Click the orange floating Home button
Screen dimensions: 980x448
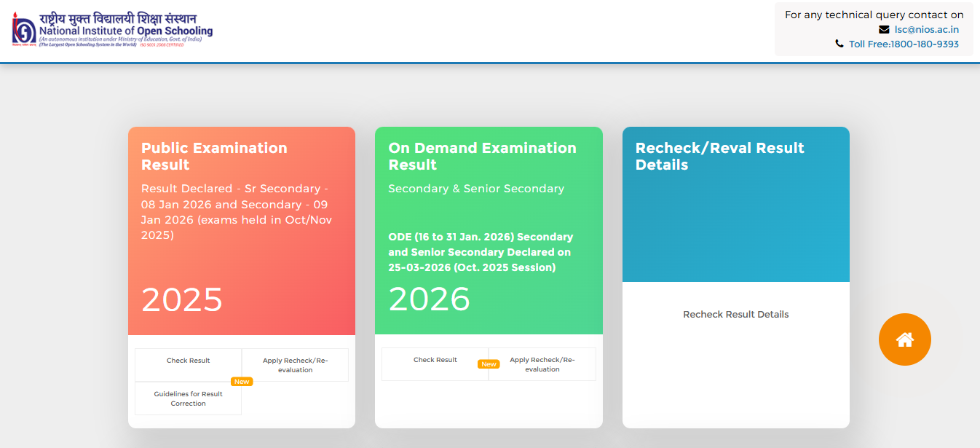point(904,339)
